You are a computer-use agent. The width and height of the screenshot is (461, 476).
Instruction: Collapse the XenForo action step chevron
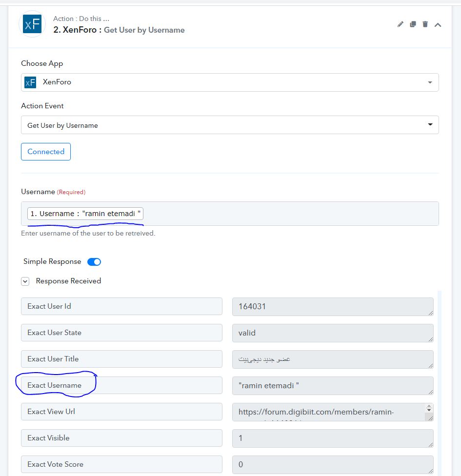coord(438,24)
